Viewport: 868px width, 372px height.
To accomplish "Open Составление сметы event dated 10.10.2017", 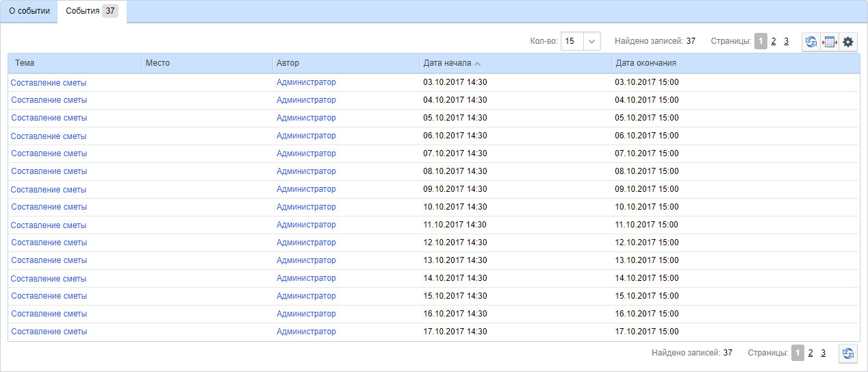I will [49, 207].
